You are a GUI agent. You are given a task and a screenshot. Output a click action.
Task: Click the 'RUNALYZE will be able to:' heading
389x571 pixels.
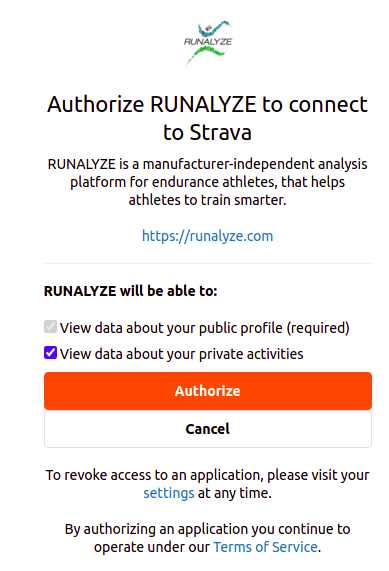(x=130, y=291)
